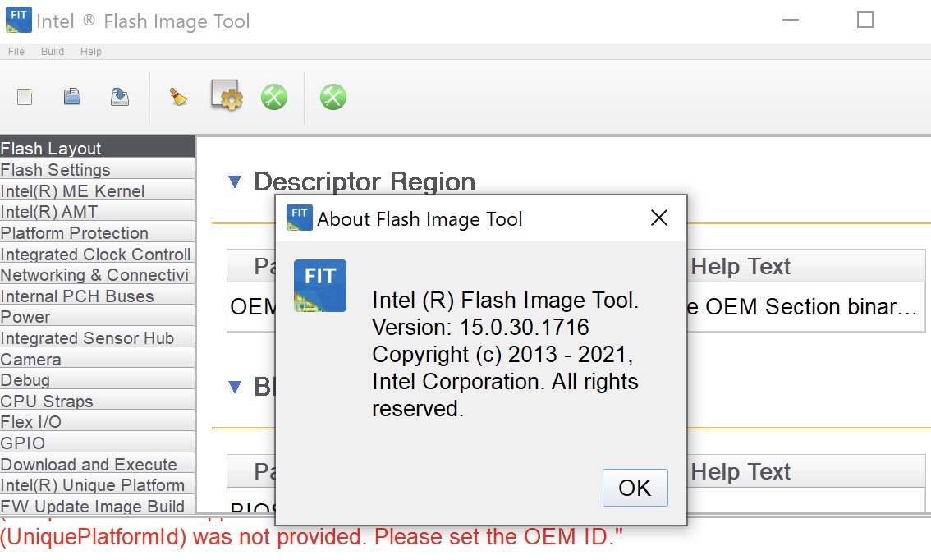Open the Build menu
The image size is (931, 560).
53,52
